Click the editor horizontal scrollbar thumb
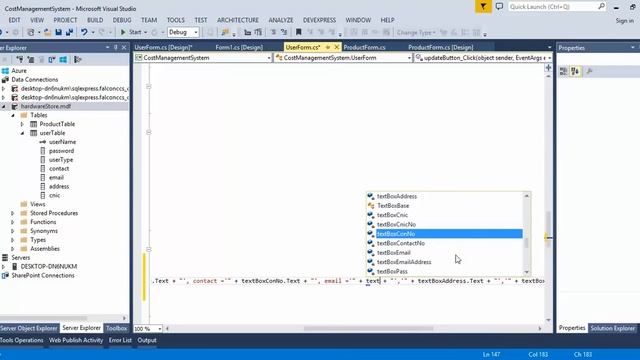The image size is (640, 360). coord(368,329)
